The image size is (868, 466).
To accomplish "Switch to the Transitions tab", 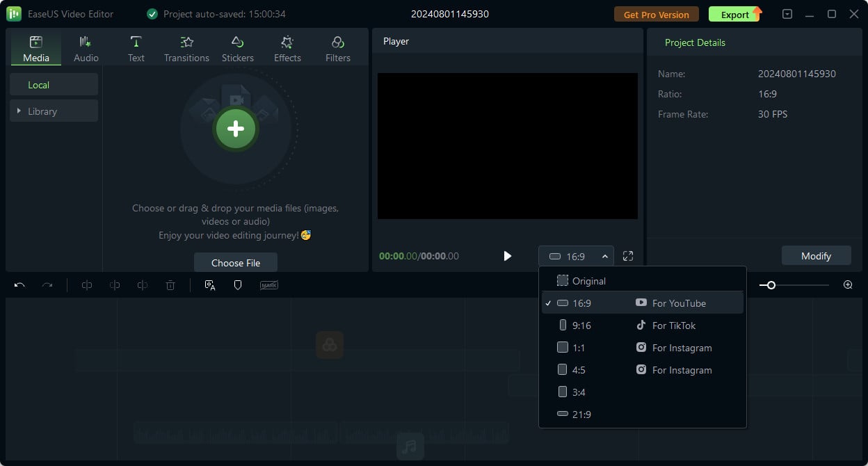I will [x=186, y=49].
